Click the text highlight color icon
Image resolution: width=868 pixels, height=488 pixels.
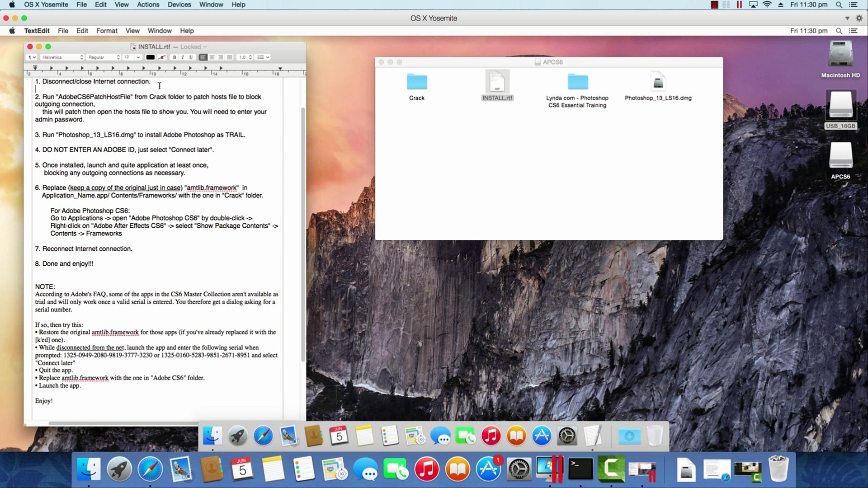162,57
